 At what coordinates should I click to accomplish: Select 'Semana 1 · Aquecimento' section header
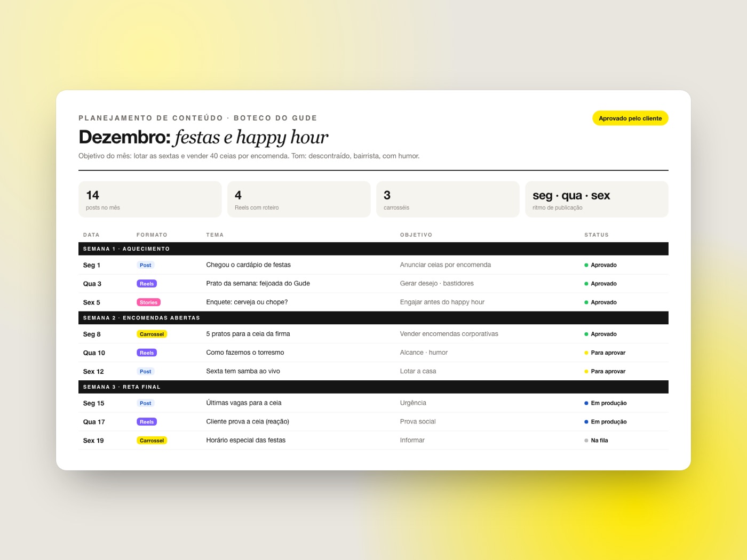[373, 249]
